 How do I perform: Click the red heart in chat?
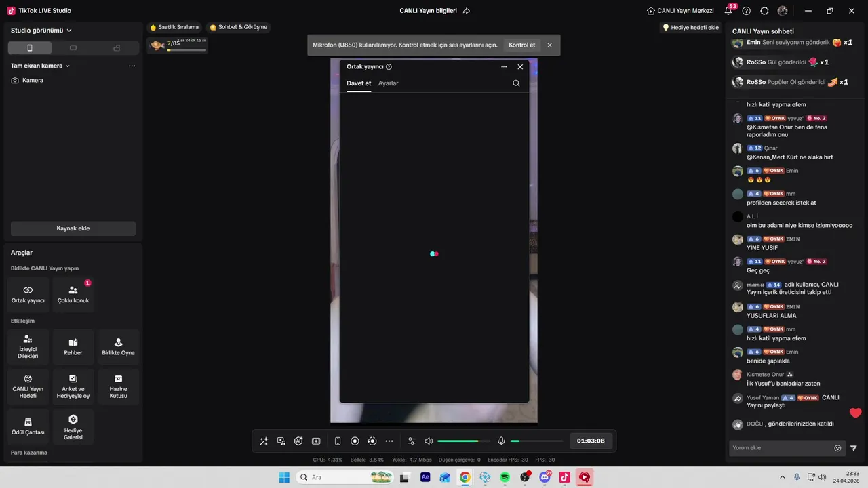coord(855,413)
